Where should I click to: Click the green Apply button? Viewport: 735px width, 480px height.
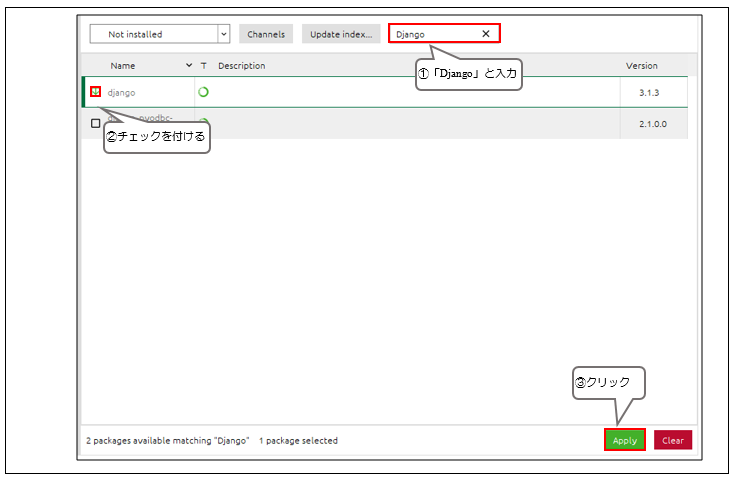(624, 440)
